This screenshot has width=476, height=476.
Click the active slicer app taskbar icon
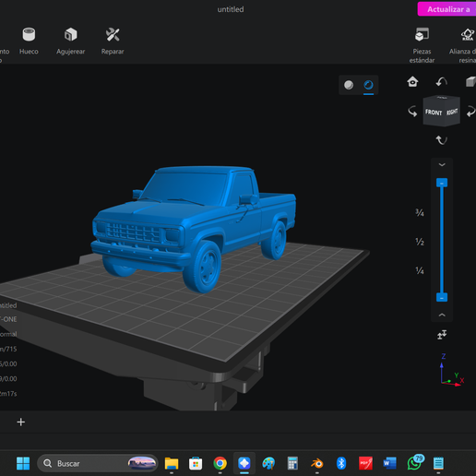[x=244, y=463]
